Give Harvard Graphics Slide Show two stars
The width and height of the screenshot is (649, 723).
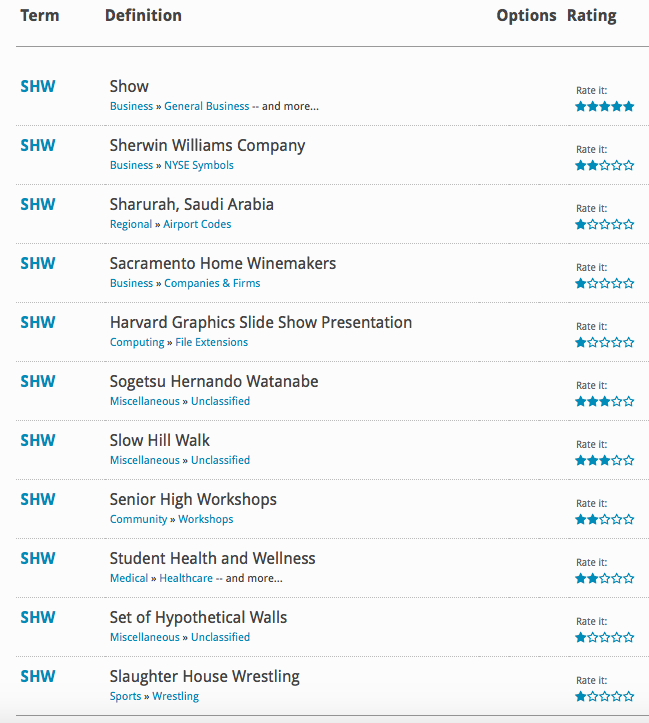[593, 343]
